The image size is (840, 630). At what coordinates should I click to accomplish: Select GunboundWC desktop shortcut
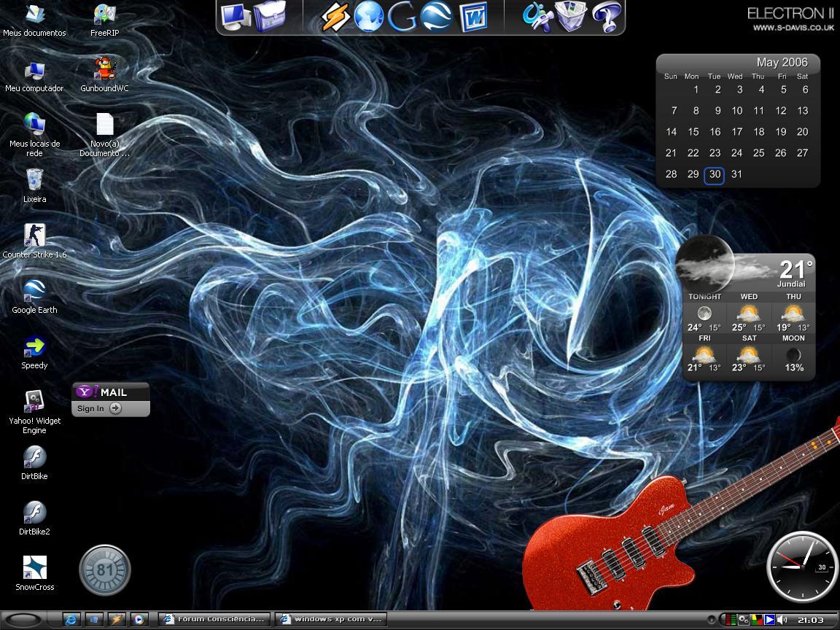pos(104,75)
